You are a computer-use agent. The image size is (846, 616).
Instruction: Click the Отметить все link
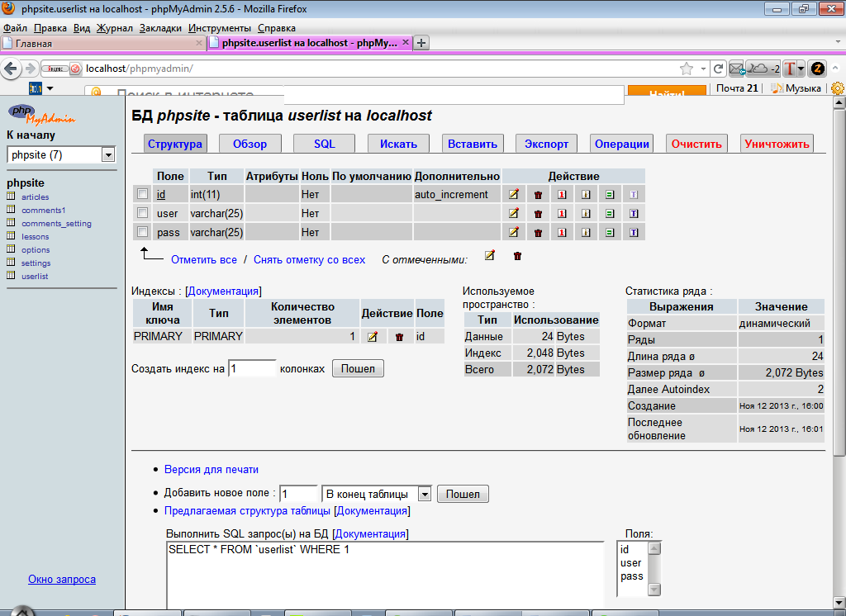(x=204, y=259)
